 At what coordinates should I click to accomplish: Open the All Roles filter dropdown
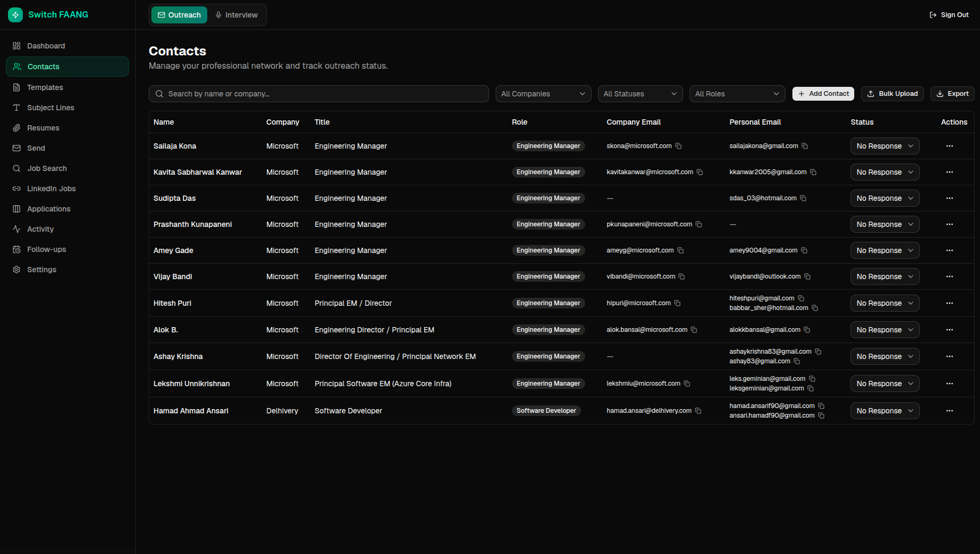[x=737, y=94]
